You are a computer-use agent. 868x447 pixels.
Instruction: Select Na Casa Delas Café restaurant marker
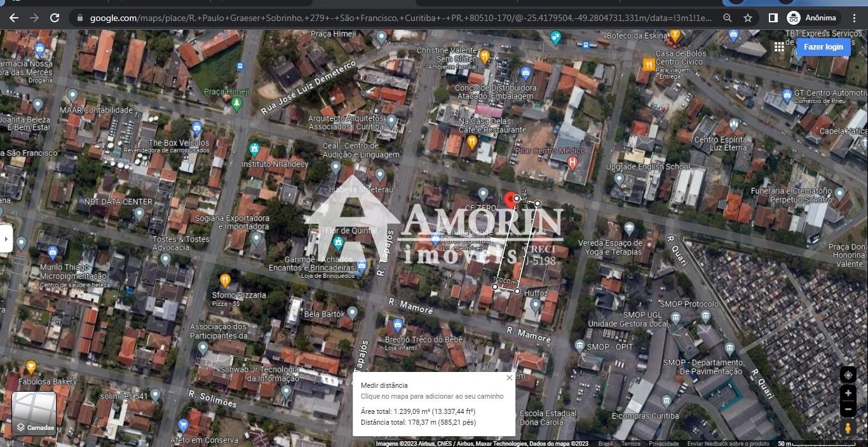pyautogui.click(x=471, y=142)
